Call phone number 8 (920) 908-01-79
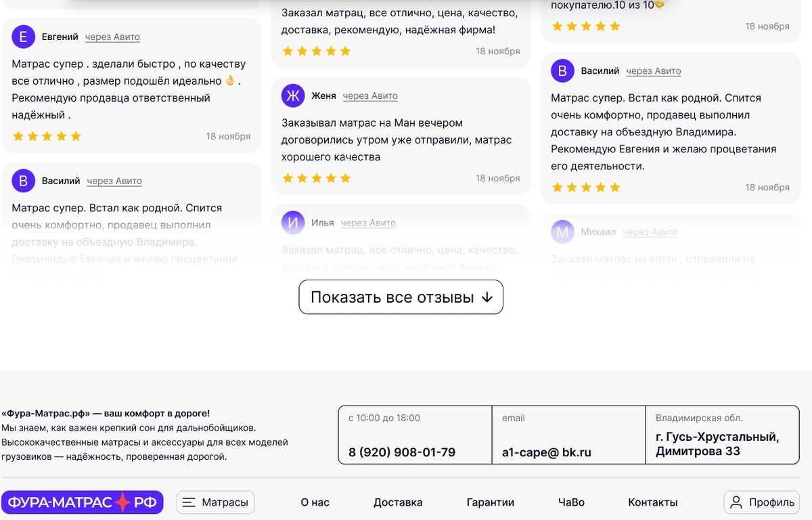The width and height of the screenshot is (812, 520). 402,452
